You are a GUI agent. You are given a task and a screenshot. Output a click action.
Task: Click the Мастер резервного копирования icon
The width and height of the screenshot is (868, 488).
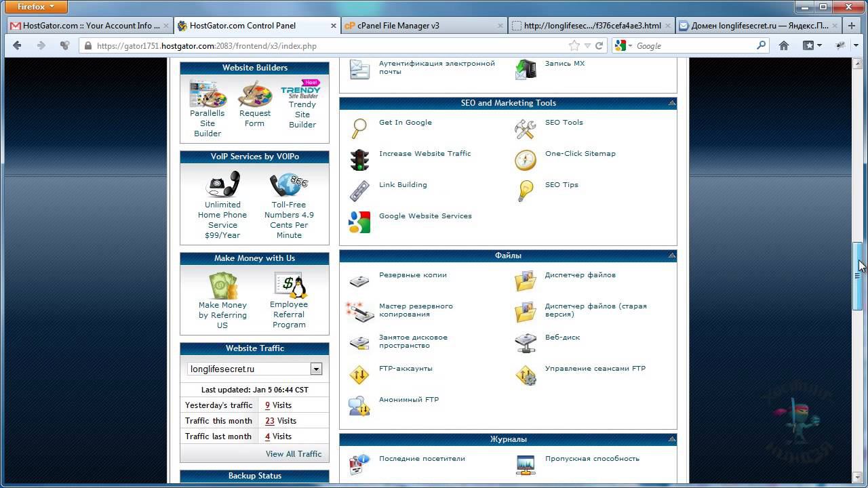pyautogui.click(x=359, y=312)
